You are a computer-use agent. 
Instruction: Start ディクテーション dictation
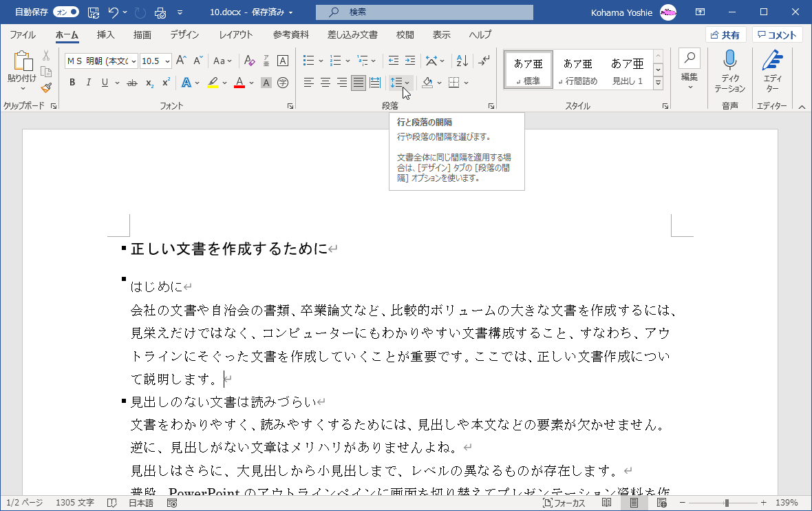pyautogui.click(x=729, y=71)
